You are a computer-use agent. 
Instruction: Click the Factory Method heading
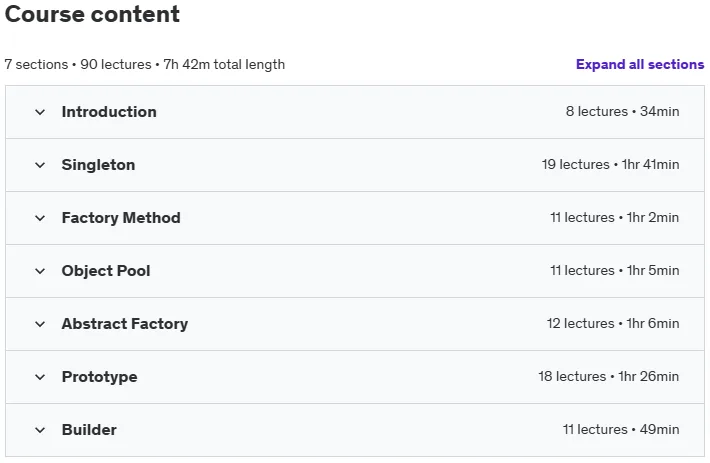pyautogui.click(x=121, y=218)
